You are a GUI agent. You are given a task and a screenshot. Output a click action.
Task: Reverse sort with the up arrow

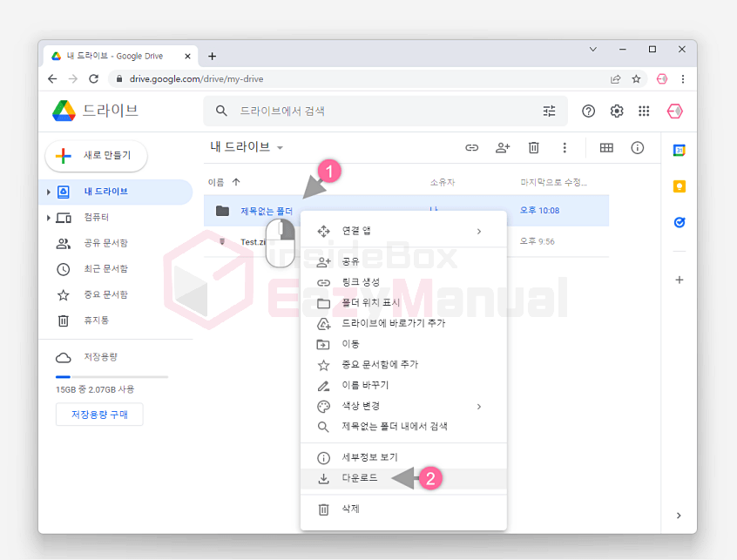coord(236,182)
